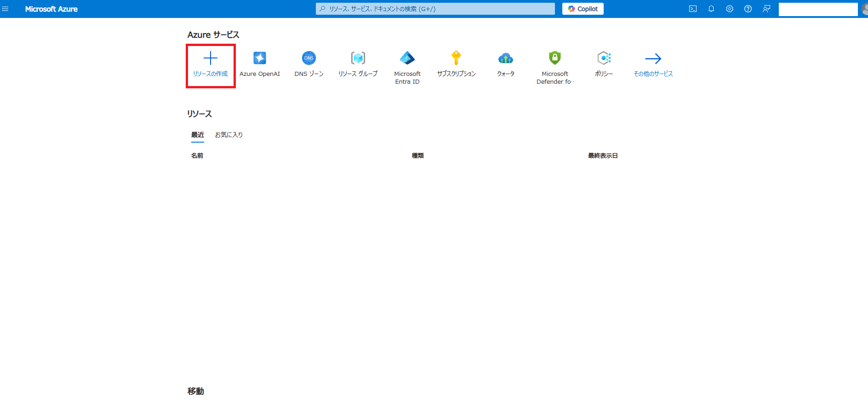The width and height of the screenshot is (868, 409).
Task: Open クォータ service icon
Action: (506, 58)
